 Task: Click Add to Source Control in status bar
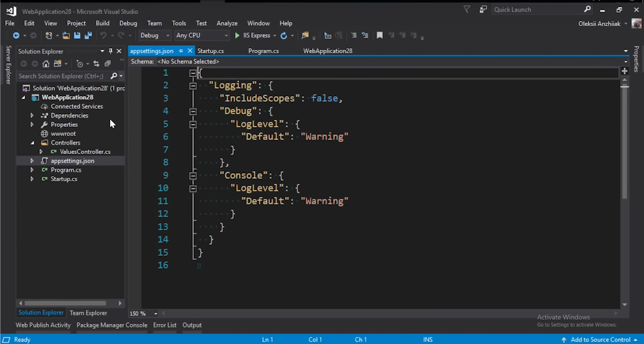[x=601, y=339]
